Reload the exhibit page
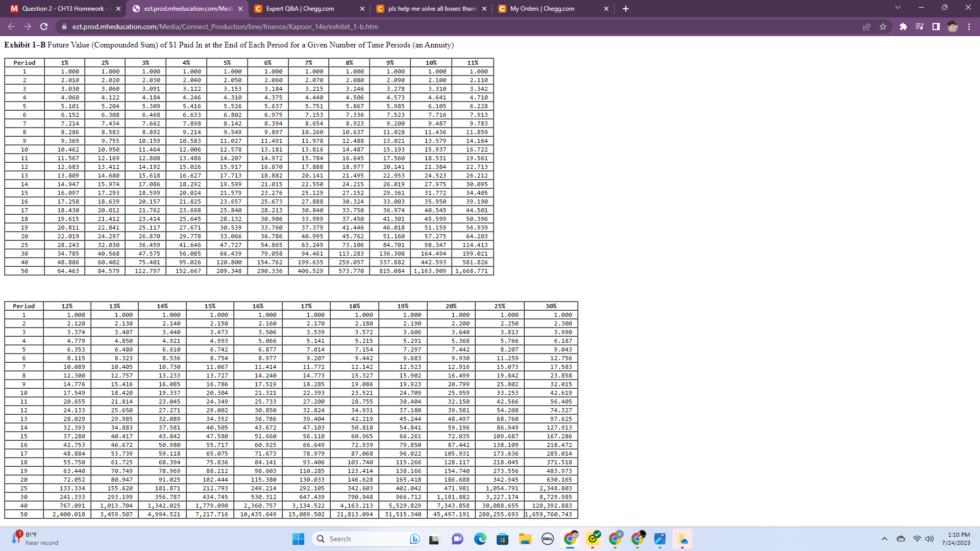Image resolution: width=980 pixels, height=551 pixels. click(44, 27)
